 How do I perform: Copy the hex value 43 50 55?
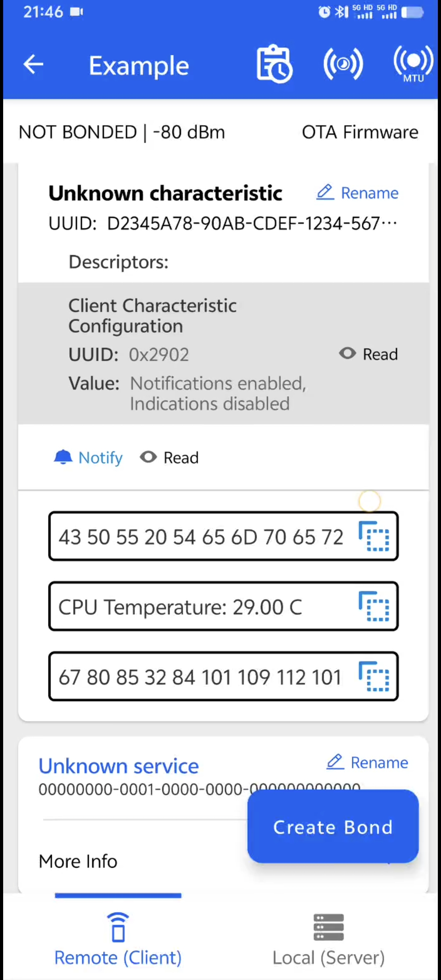click(374, 536)
